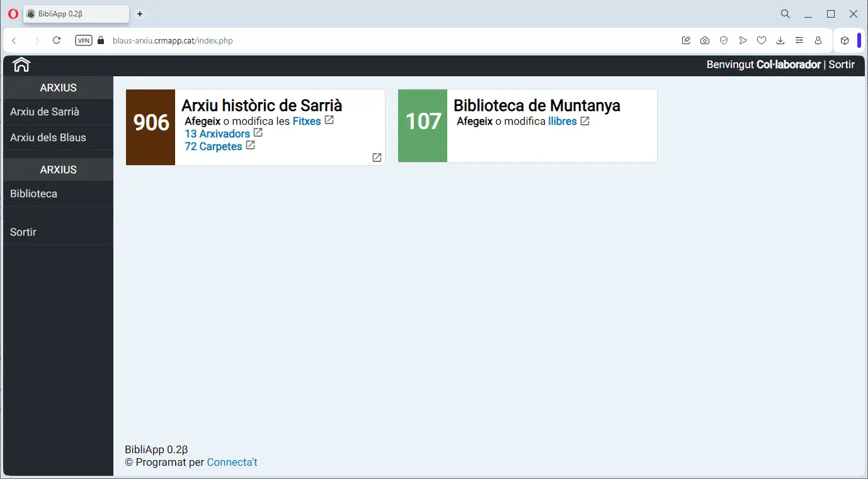The height and width of the screenshot is (479, 868).
Task: Click the edit page note icon in address bar
Action: (x=686, y=40)
